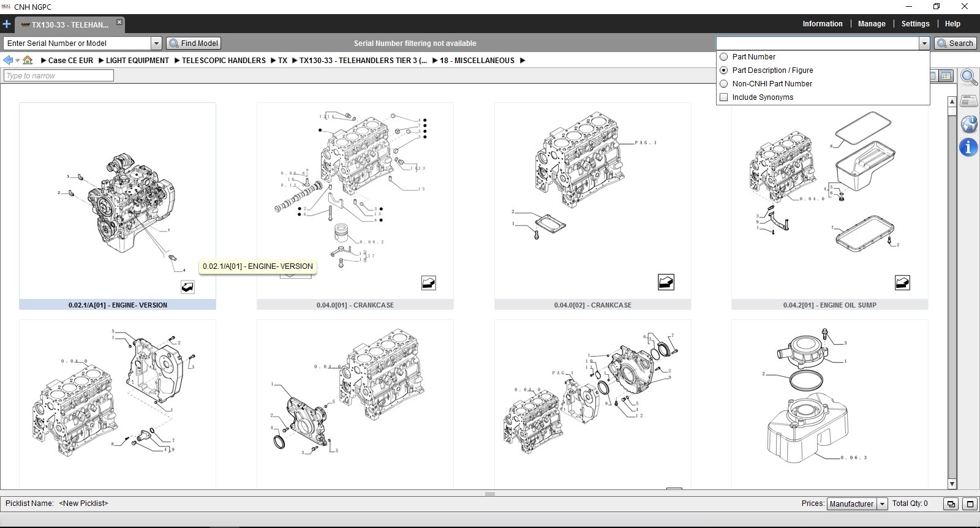Screen dimensions: 980x528
Task: Click the left picklist window icon in the status bar
Action: coord(951,504)
